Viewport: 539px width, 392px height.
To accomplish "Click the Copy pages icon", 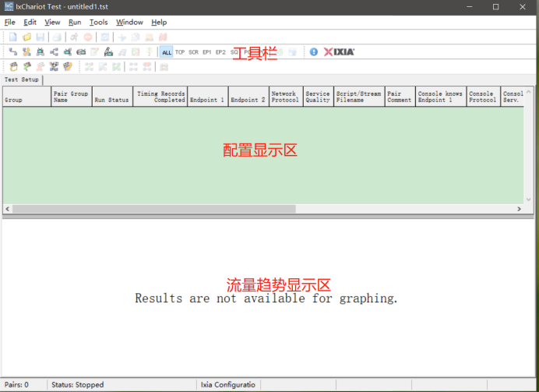I will tap(136, 37).
